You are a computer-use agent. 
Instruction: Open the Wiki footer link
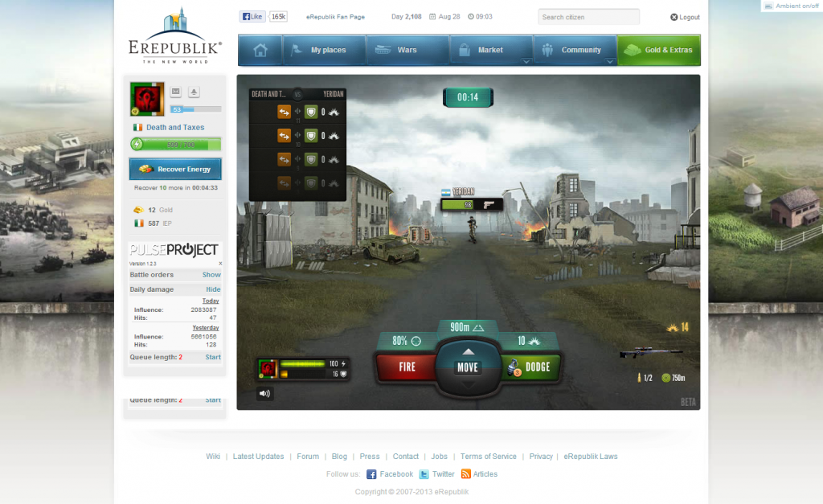pyautogui.click(x=213, y=457)
